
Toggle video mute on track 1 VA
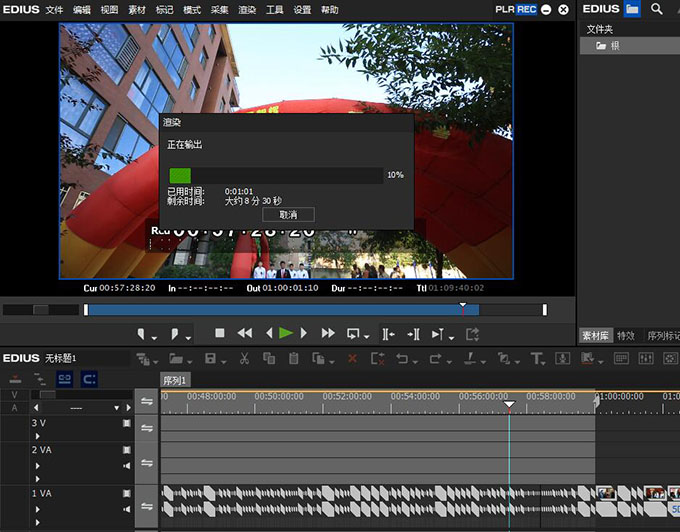tap(127, 493)
